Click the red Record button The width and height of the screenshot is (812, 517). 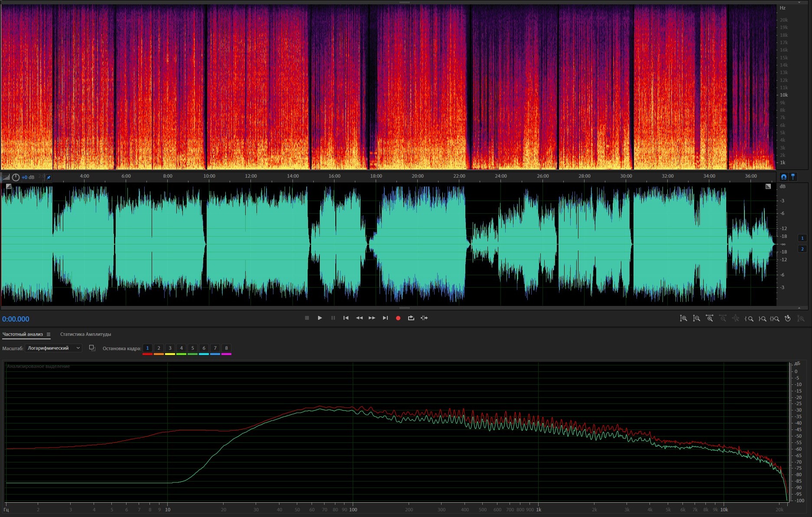pyautogui.click(x=398, y=318)
